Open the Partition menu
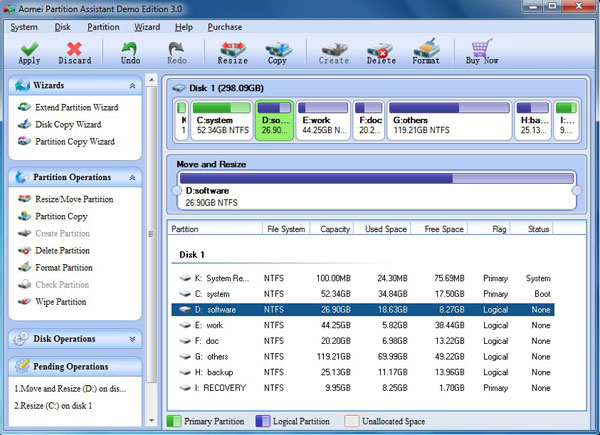 click(x=103, y=27)
